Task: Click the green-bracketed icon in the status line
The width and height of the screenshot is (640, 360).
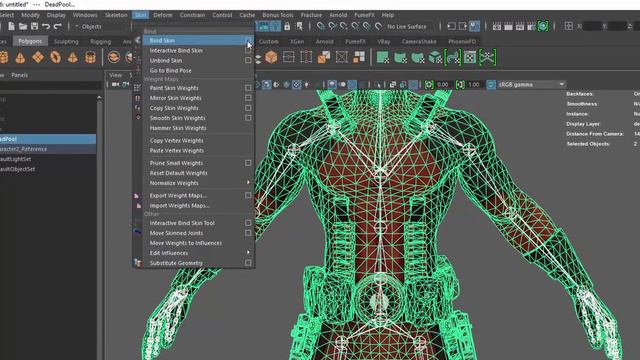Action: pos(543,27)
